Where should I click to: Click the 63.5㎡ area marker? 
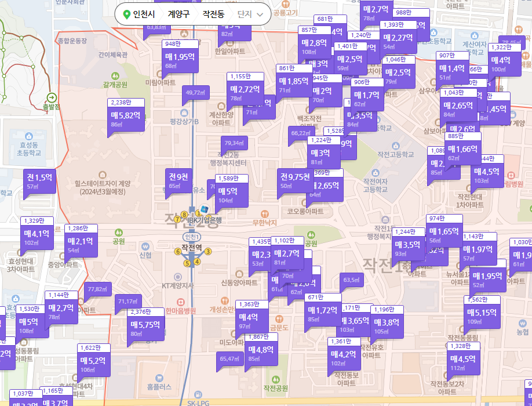[x=352, y=280]
